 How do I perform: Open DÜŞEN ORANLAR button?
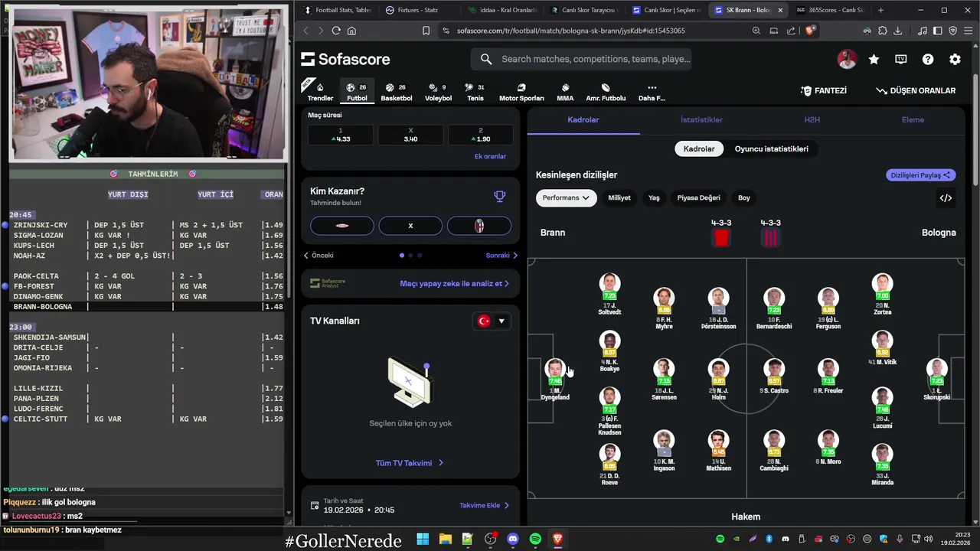click(x=916, y=90)
